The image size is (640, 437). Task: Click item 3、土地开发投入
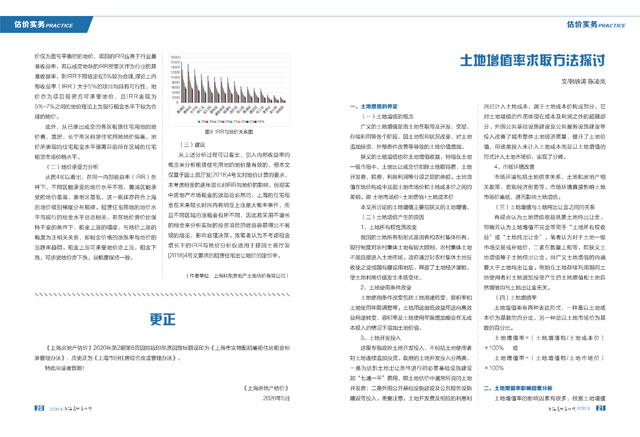380,338
